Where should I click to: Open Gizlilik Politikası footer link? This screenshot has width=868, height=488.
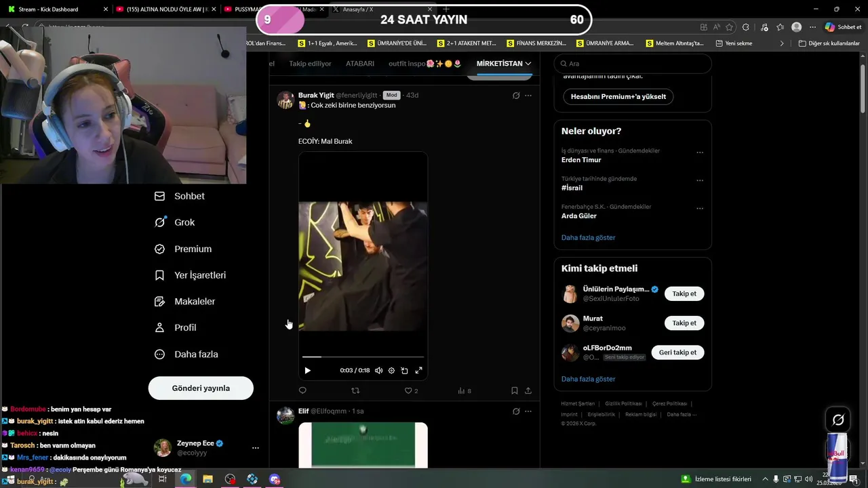[623, 404]
